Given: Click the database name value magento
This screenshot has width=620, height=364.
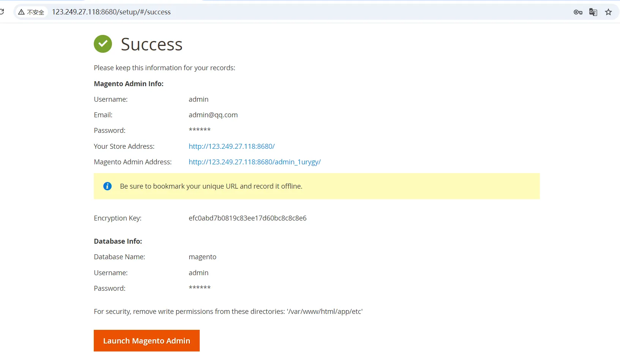Looking at the screenshot, I should [x=202, y=257].
